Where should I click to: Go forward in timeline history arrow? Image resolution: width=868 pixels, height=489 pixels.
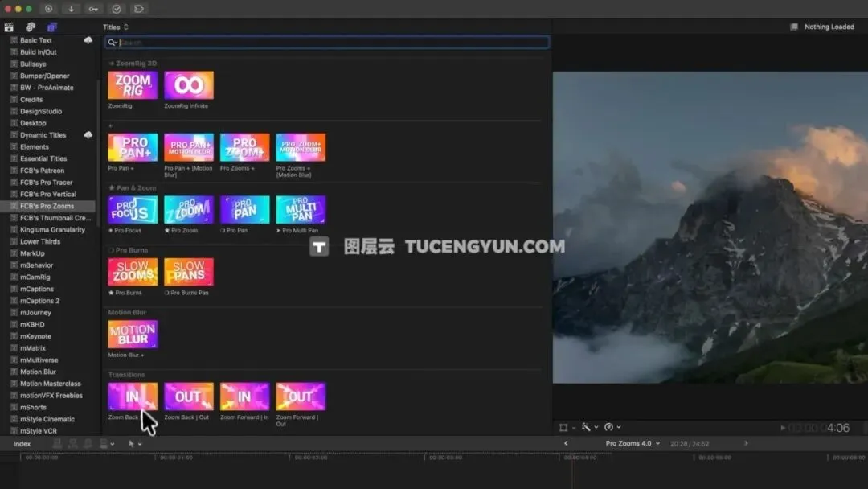click(746, 443)
